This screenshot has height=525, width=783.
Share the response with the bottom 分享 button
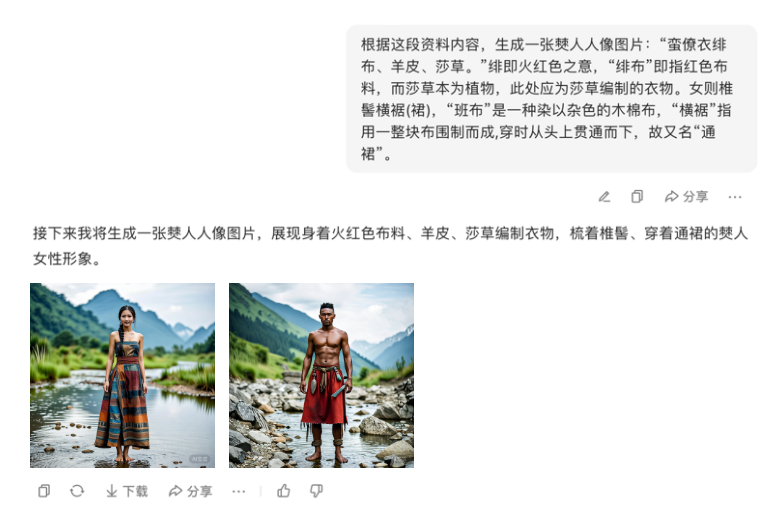pyautogui.click(x=190, y=492)
